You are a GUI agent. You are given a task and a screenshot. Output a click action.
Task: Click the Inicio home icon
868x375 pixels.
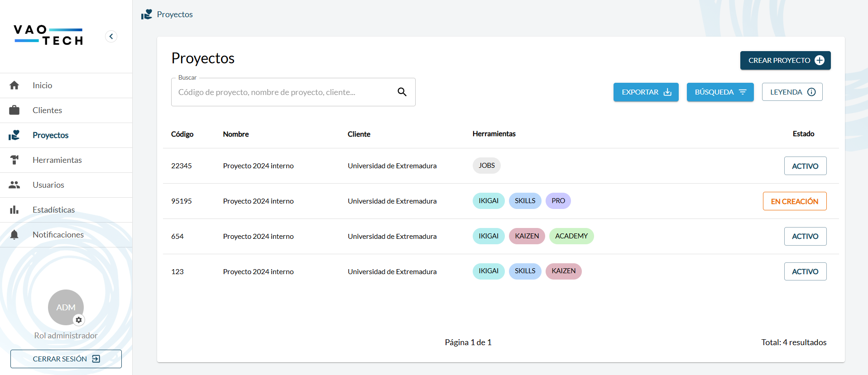pos(14,85)
